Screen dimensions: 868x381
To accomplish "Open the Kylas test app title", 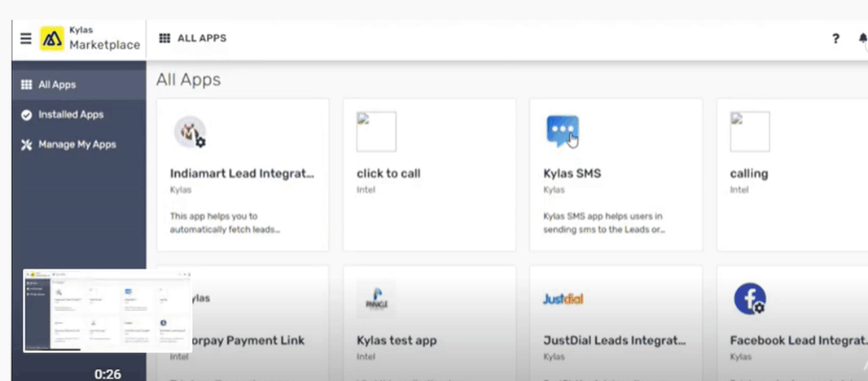I will coord(397,340).
